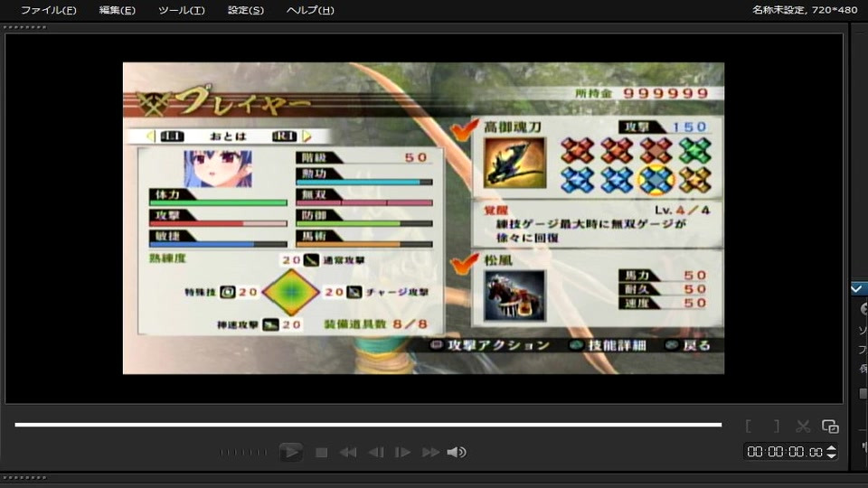Click the video preview frame
The width and height of the screenshot is (868, 488).
tap(423, 218)
